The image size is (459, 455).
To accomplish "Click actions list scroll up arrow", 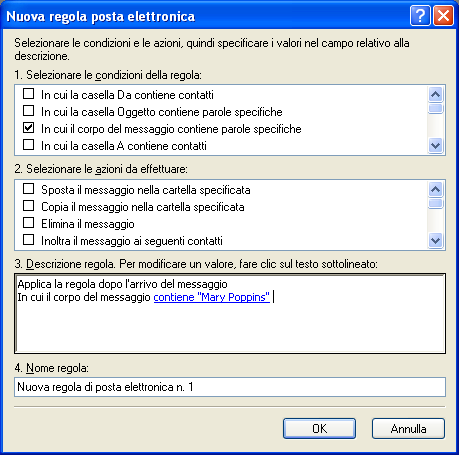I will tap(435, 189).
